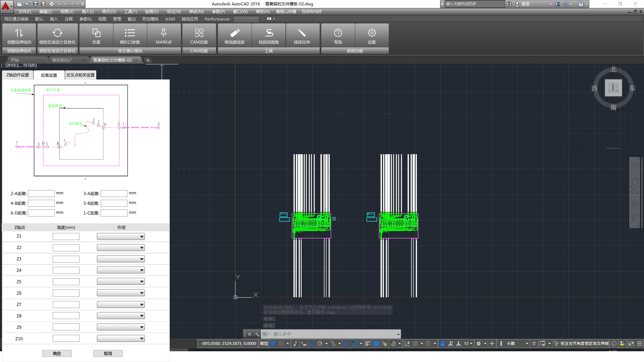Open the 文件(F) menu
Viewport: 644px width, 362px height.
[x=25, y=11]
